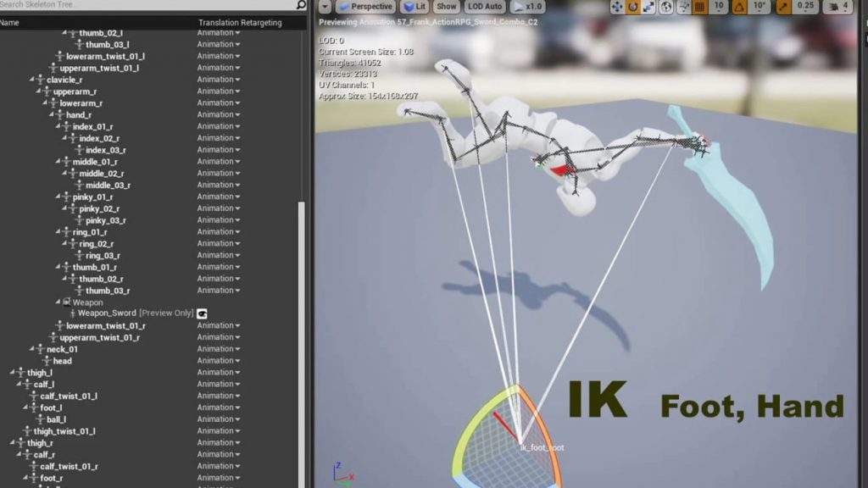The image size is (868, 488).
Task: Open playback speed x1.0 menu
Action: [527, 7]
